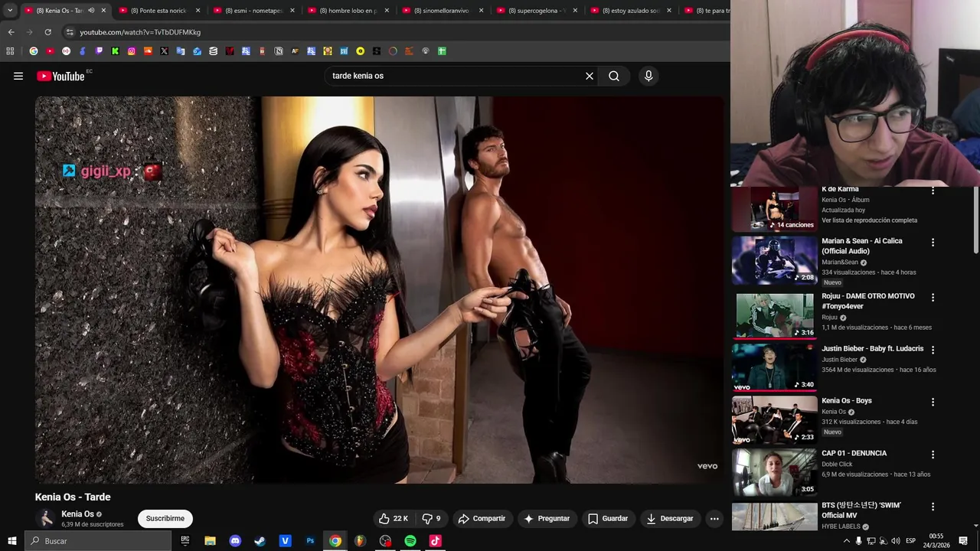Viewport: 980px width, 551px height.
Task: Open options for Rojuu - DAME OTRO MOTIVO
Action: click(x=933, y=297)
